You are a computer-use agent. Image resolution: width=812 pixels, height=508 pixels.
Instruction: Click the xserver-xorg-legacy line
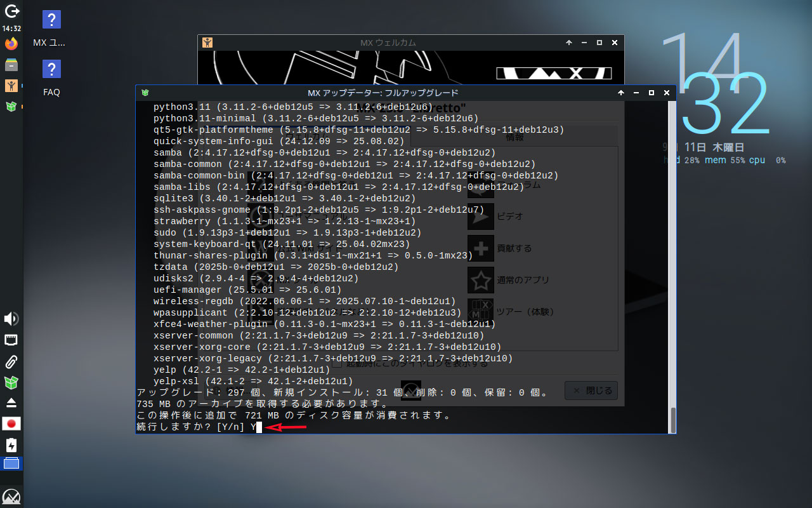point(333,358)
